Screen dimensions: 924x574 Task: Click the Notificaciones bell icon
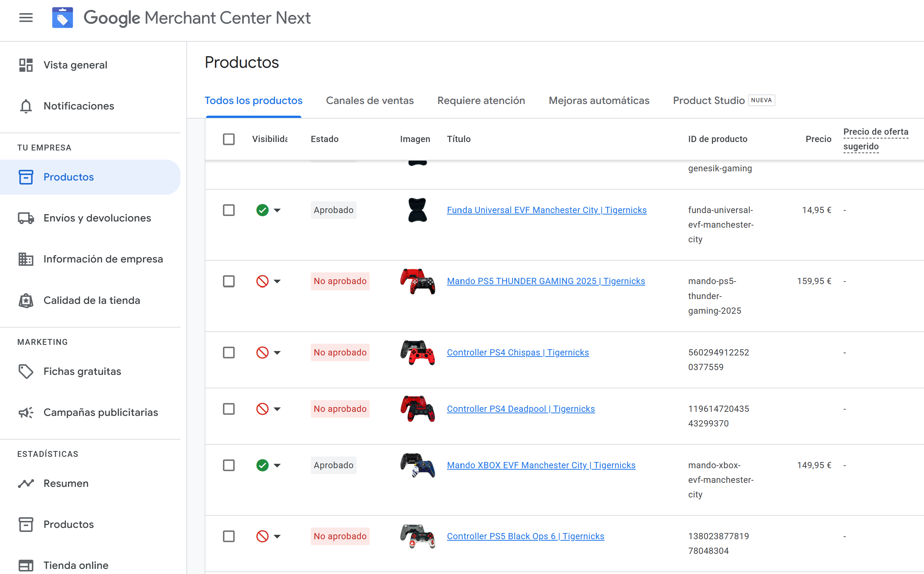click(x=26, y=106)
